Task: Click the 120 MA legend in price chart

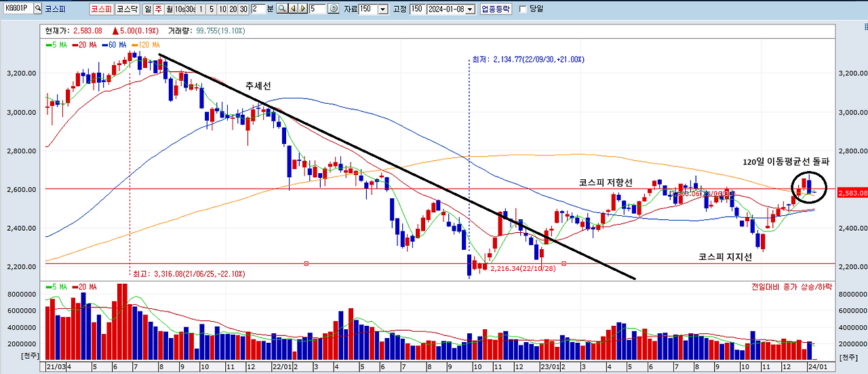Action: point(144,45)
